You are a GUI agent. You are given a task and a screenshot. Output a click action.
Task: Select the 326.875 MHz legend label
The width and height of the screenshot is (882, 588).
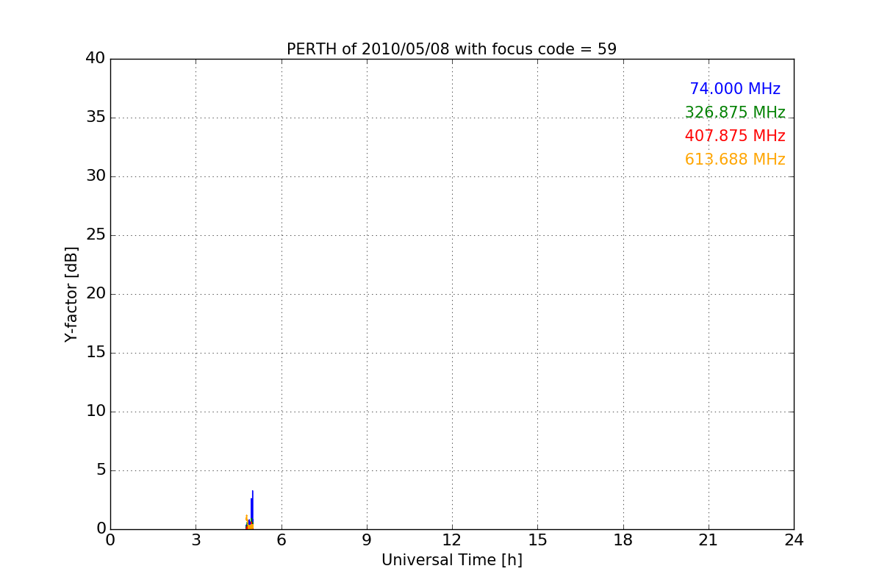735,112
